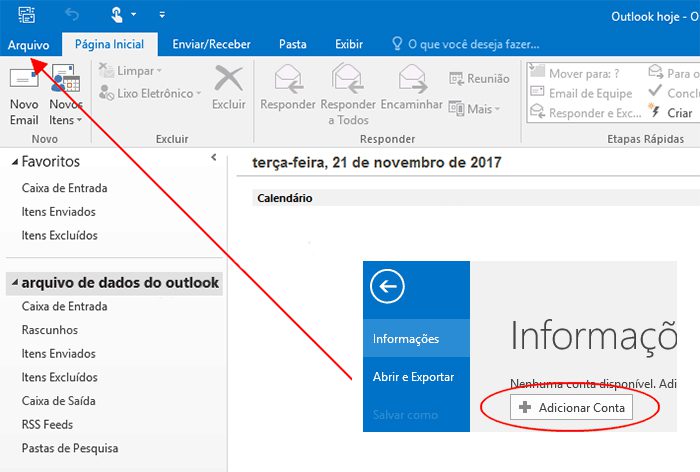Open Caixa de Entrada under arquivo de dados

click(x=64, y=306)
